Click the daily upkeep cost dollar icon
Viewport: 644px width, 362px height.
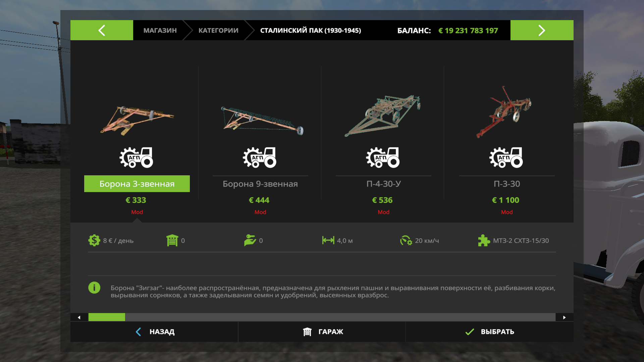[94, 240]
